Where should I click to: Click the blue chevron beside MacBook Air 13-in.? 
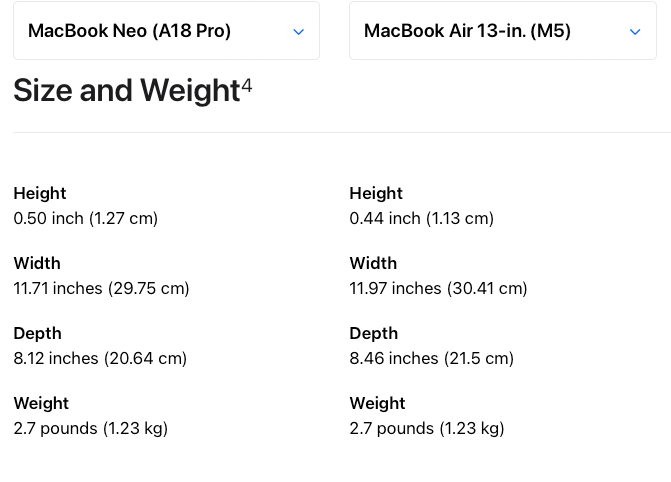click(x=635, y=32)
